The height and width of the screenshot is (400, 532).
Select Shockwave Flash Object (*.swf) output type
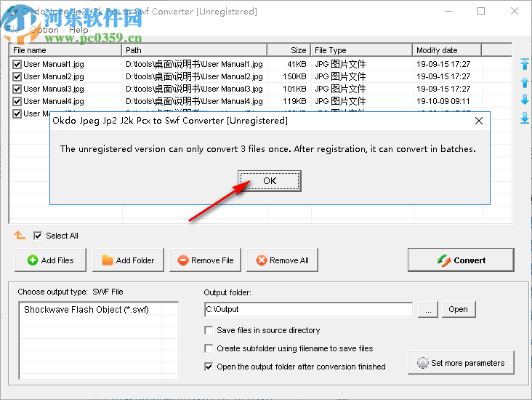pos(86,310)
